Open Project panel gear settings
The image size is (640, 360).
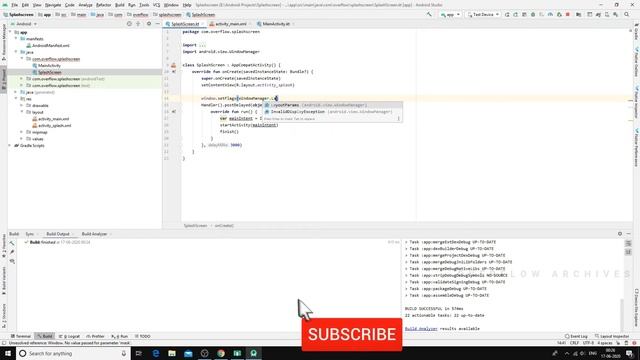click(149, 24)
